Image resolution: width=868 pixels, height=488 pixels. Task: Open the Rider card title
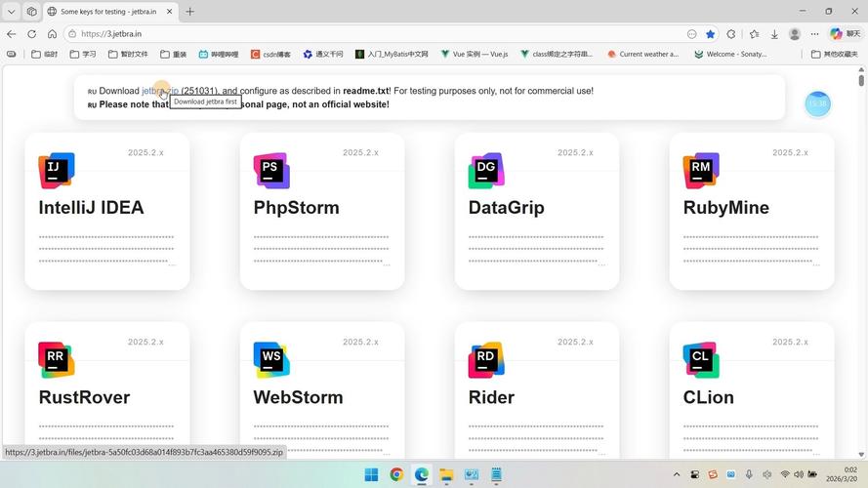491,397
